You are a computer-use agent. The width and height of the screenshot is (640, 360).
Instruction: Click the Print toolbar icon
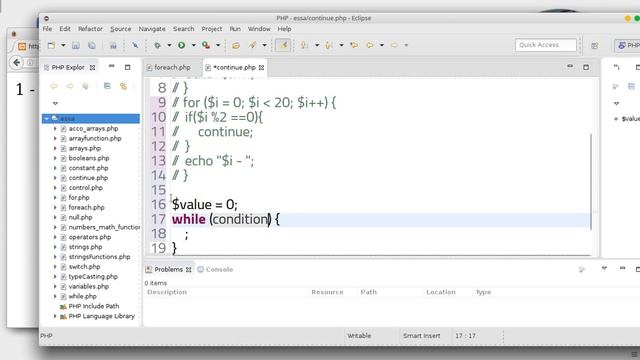[x=113, y=45]
